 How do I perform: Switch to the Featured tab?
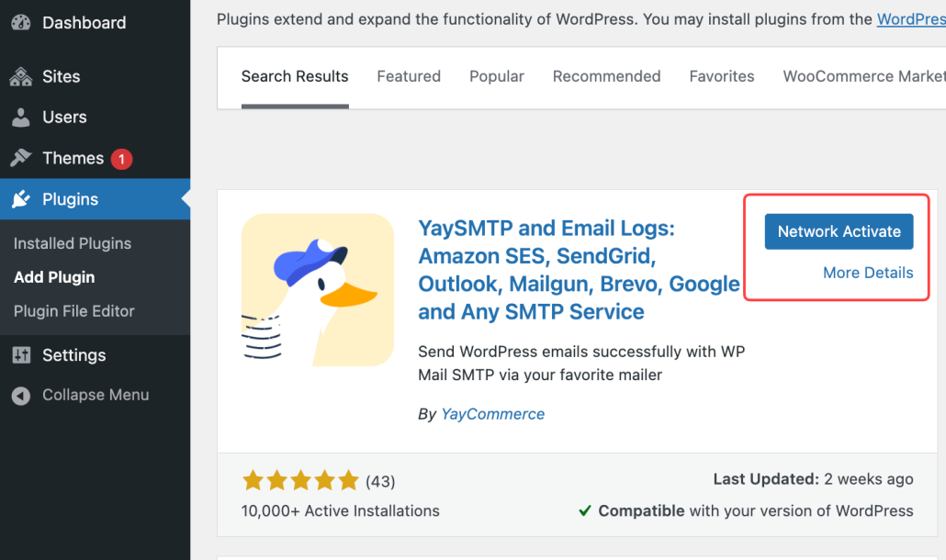click(x=408, y=76)
